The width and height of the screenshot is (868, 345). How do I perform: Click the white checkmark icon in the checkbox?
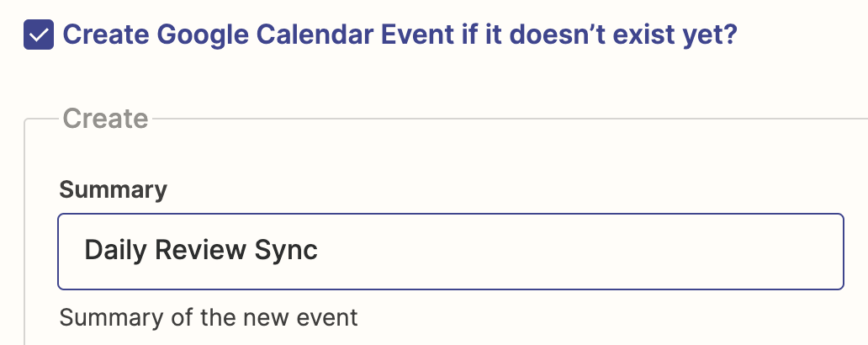39,35
